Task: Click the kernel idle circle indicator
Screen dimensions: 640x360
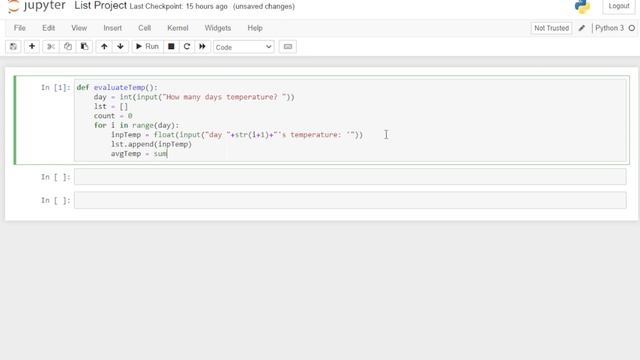Action: 631,28
